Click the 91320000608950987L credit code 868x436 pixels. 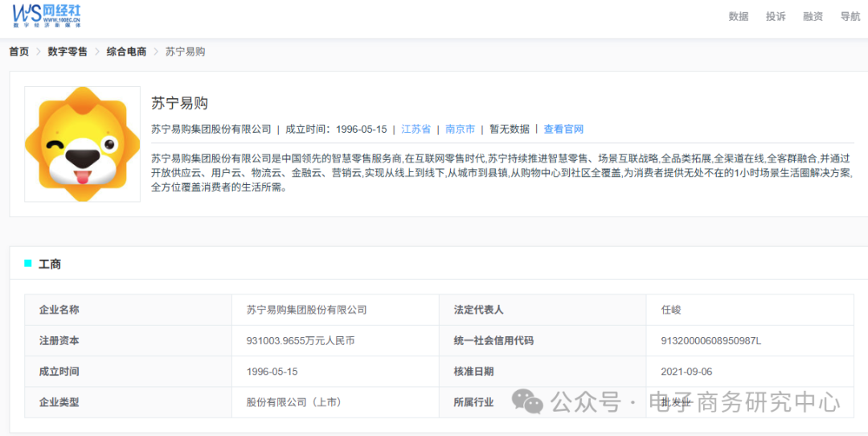[711, 341]
